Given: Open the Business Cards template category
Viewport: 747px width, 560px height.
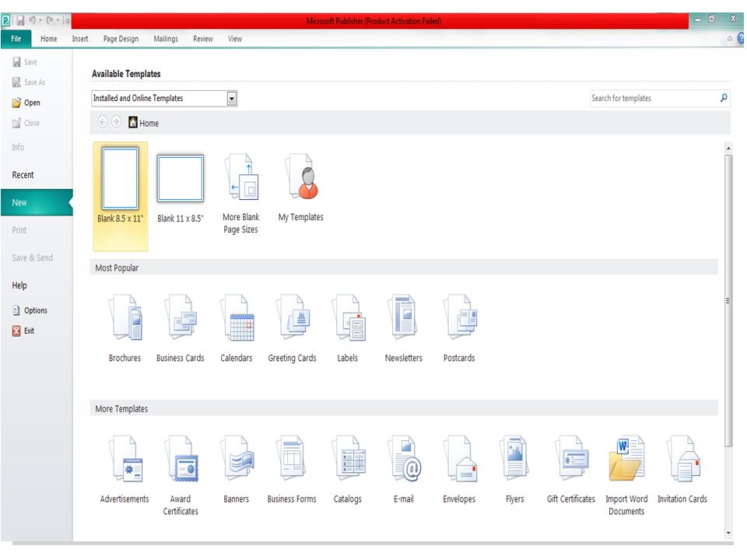Looking at the screenshot, I should coord(180,328).
